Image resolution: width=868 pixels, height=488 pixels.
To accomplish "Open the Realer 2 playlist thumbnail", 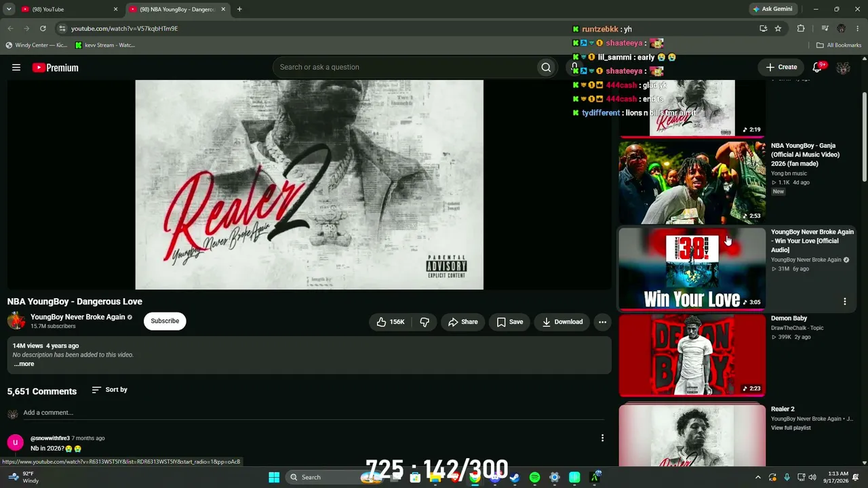I will tap(692, 436).
